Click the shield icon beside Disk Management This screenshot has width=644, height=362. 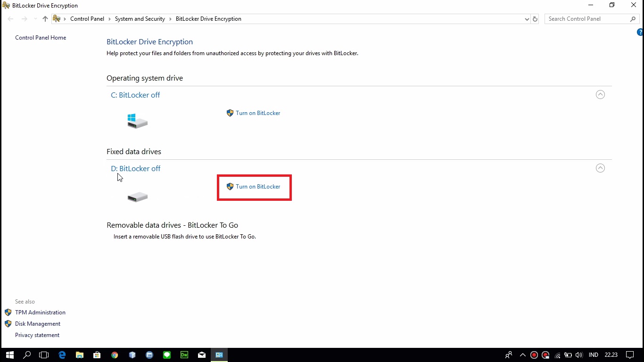click(x=8, y=324)
